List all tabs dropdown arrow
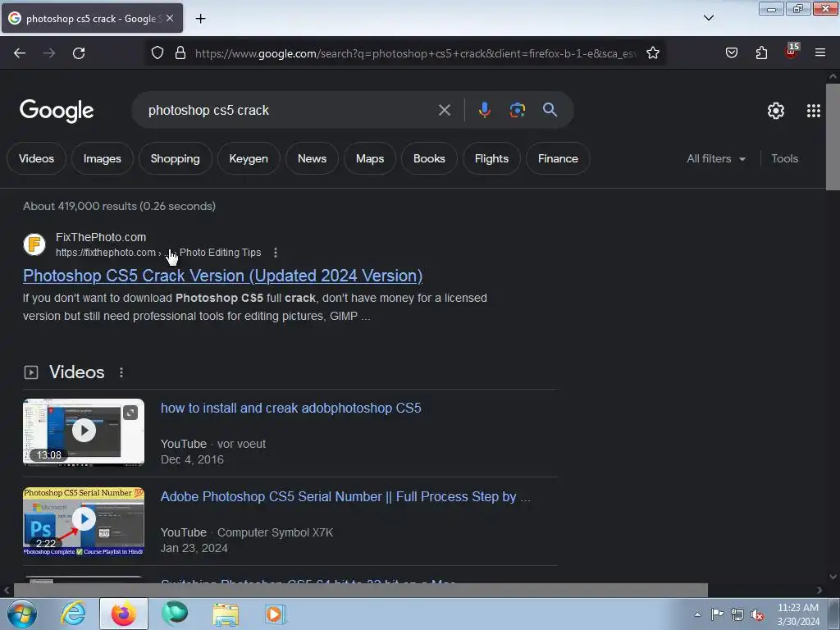The width and height of the screenshot is (840, 630). pyautogui.click(x=708, y=18)
